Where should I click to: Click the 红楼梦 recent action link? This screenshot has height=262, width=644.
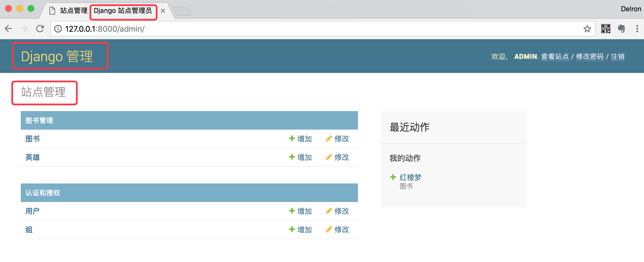tap(411, 177)
